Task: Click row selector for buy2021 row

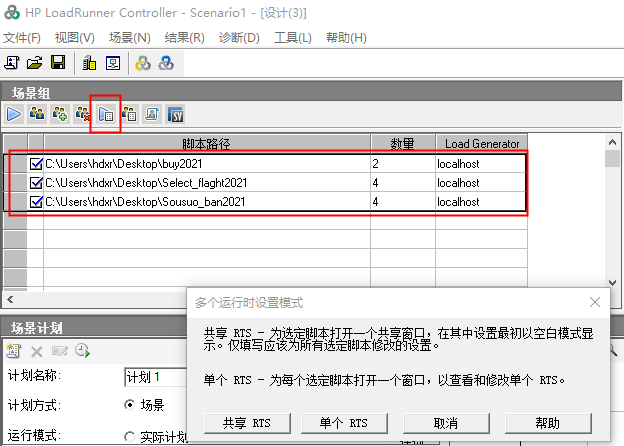Action: (x=16, y=164)
